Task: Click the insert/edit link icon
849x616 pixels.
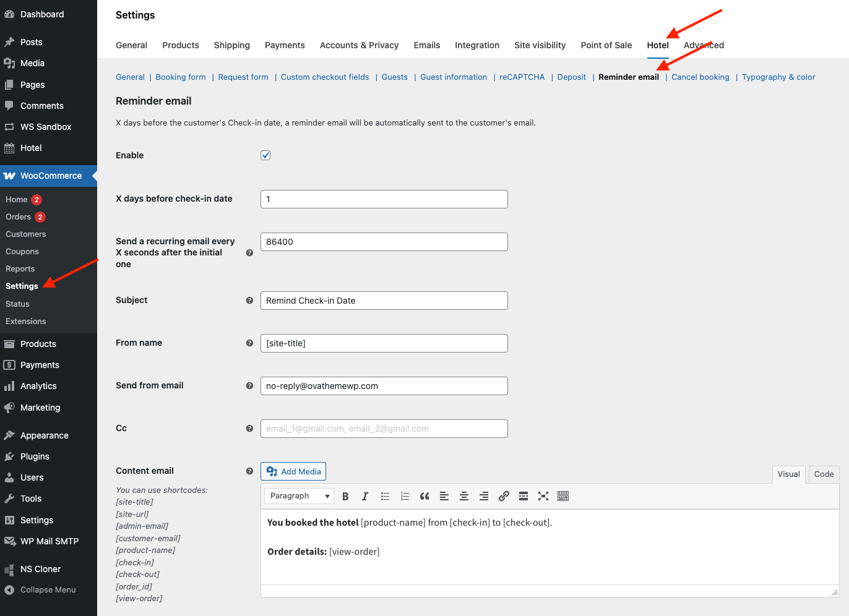Action: pyautogui.click(x=504, y=496)
